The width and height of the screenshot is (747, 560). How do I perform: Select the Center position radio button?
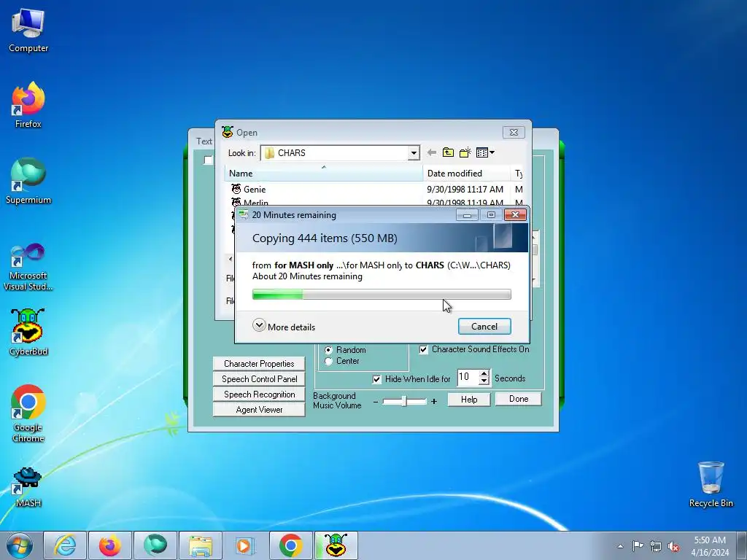coord(328,362)
